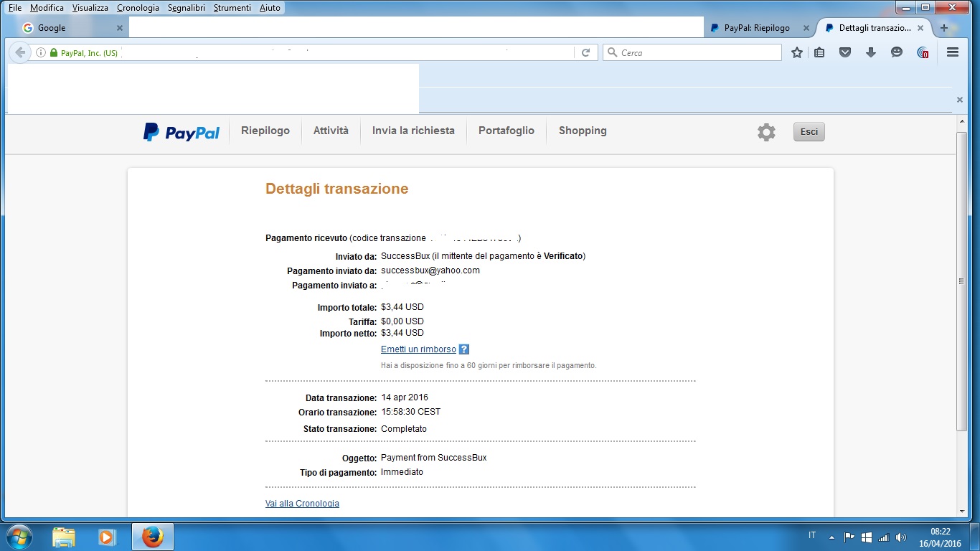Click the Completato status text

point(404,429)
